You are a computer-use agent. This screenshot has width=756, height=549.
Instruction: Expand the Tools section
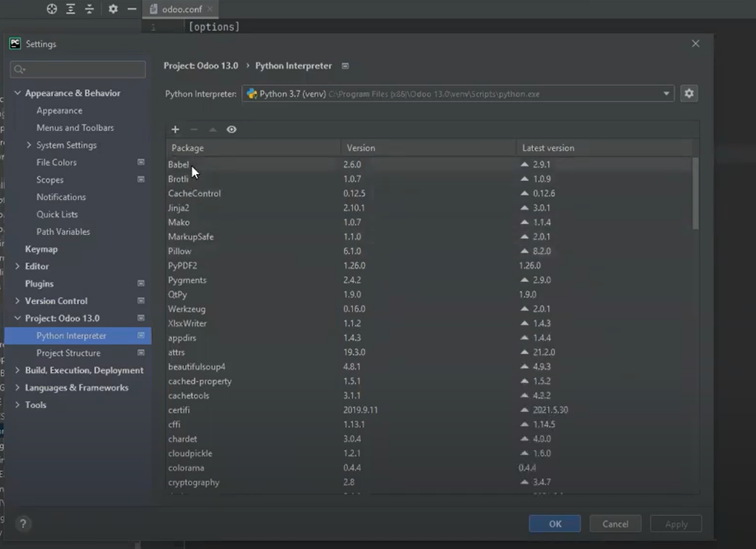tap(18, 405)
